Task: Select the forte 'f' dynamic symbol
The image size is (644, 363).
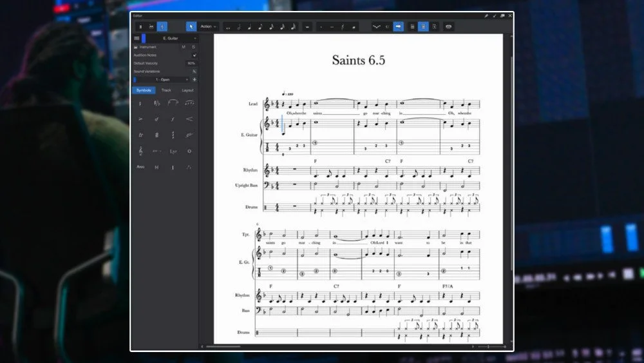Action: [173, 119]
